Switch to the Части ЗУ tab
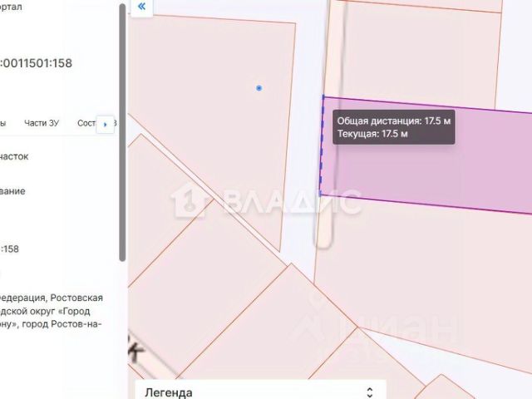 click(42, 123)
